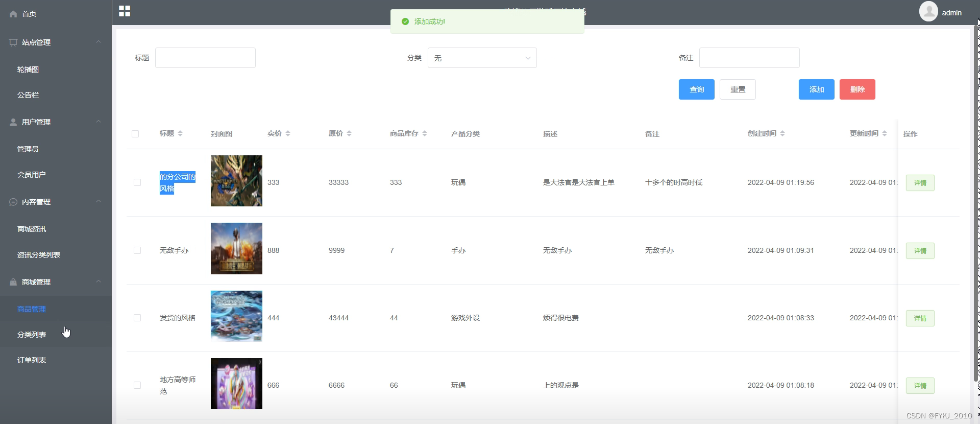
Task: Click description 烦得很电费
Action: click(561, 318)
